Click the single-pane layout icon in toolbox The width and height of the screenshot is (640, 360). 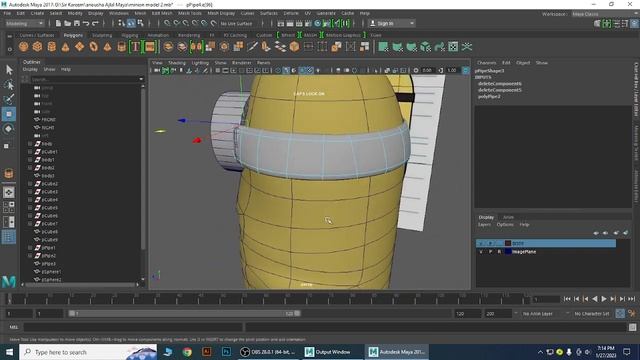9,192
